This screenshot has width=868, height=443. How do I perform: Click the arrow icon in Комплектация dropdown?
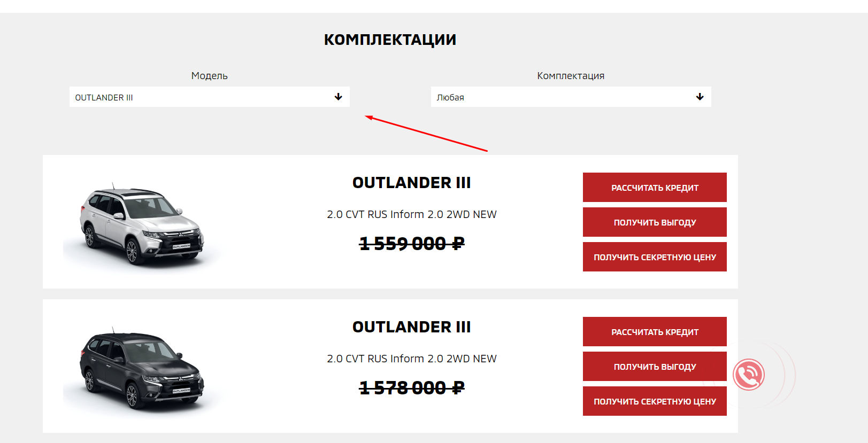(x=700, y=97)
